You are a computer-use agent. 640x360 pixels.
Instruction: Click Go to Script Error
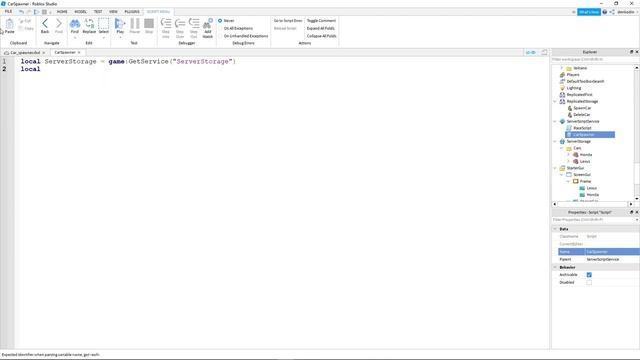tap(288, 21)
